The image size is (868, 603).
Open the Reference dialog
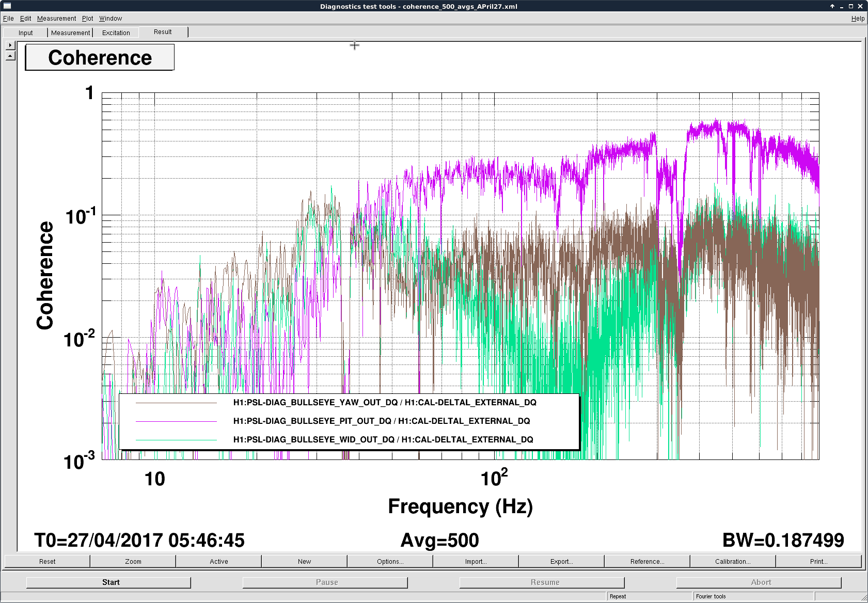pos(648,561)
